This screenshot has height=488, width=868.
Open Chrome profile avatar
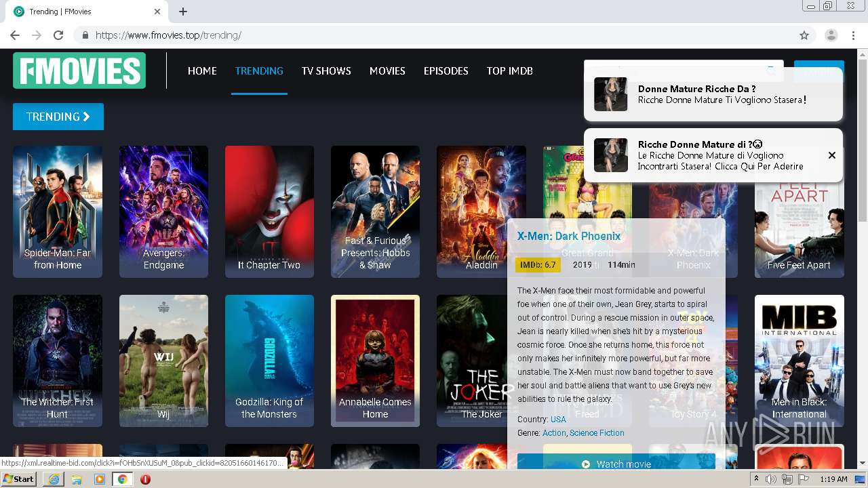click(x=831, y=35)
